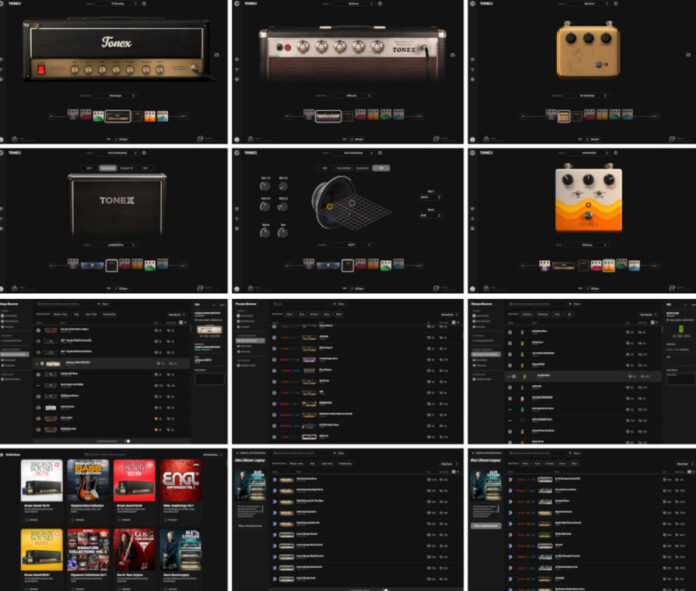
Task: Select the highlighted gold pedal block under the gold three-knob pedal
Action: (x=564, y=116)
